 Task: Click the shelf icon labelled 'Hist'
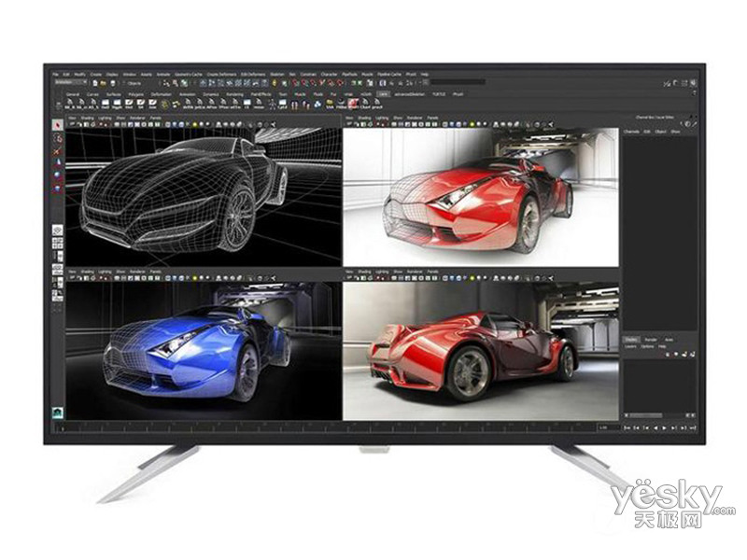129,105
